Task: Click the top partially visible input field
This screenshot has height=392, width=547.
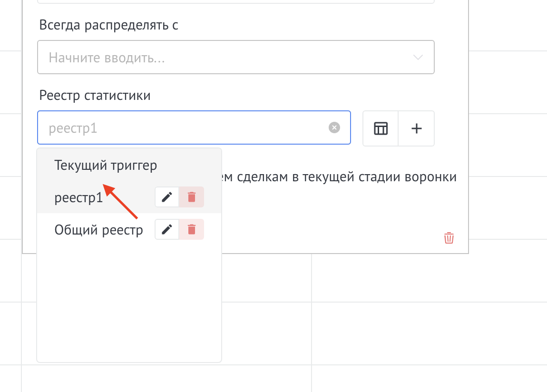Action: pos(235,2)
